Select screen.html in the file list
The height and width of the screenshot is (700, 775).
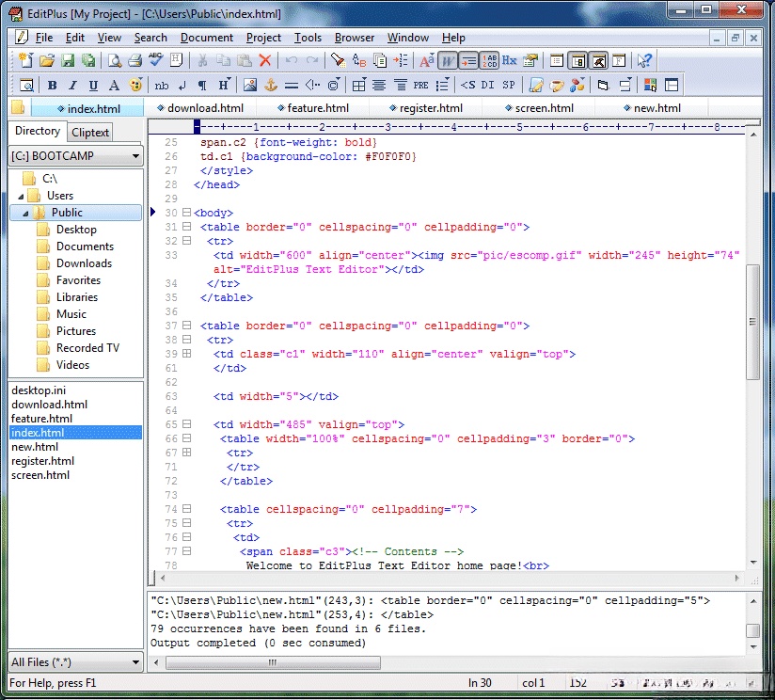point(40,474)
